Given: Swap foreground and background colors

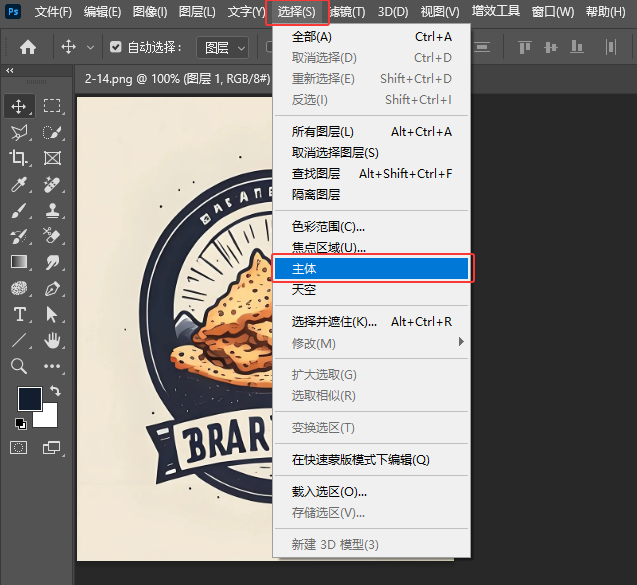Looking at the screenshot, I should click(55, 391).
